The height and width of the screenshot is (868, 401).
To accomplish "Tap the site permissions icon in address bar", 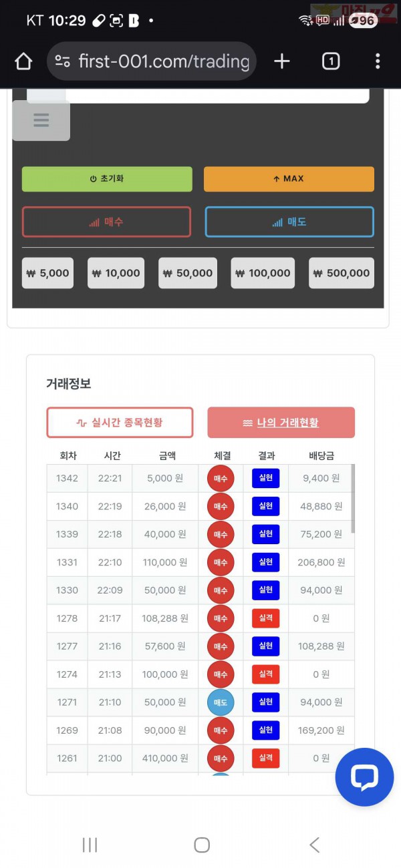I will [x=61, y=61].
